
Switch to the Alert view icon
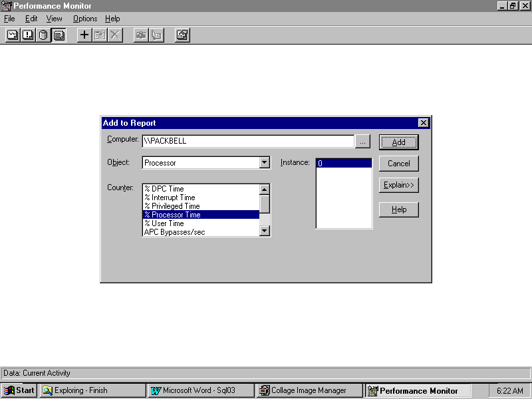point(28,35)
